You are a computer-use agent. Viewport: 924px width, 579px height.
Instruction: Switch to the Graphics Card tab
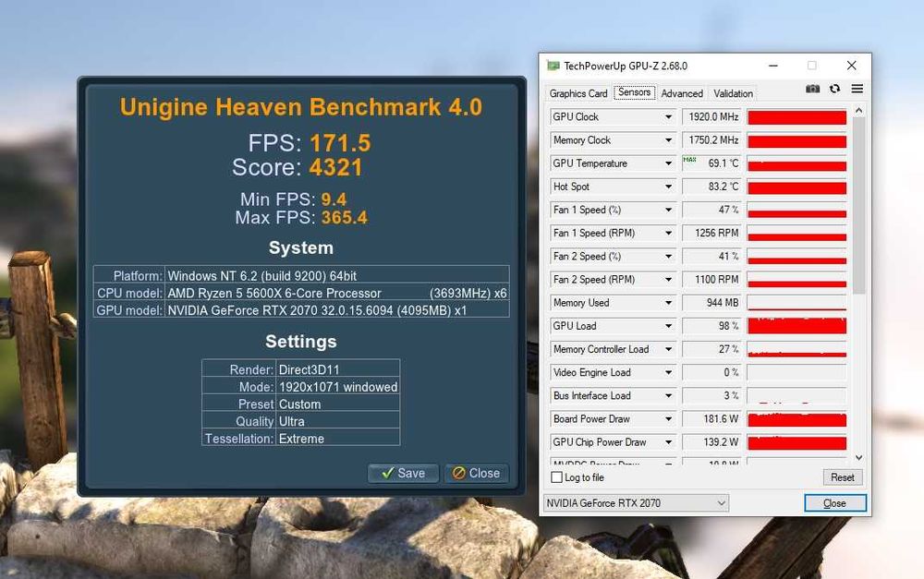click(x=578, y=93)
